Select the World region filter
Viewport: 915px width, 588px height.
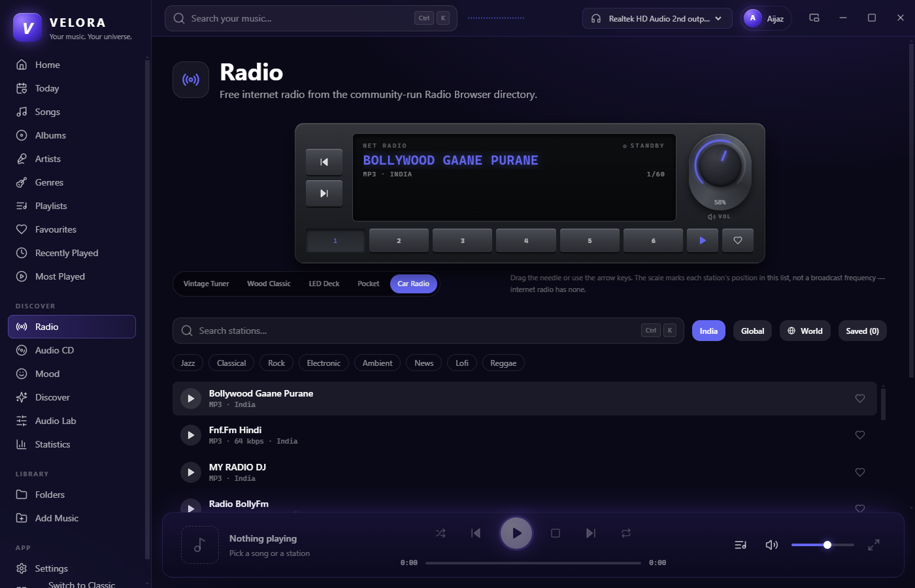coord(805,331)
